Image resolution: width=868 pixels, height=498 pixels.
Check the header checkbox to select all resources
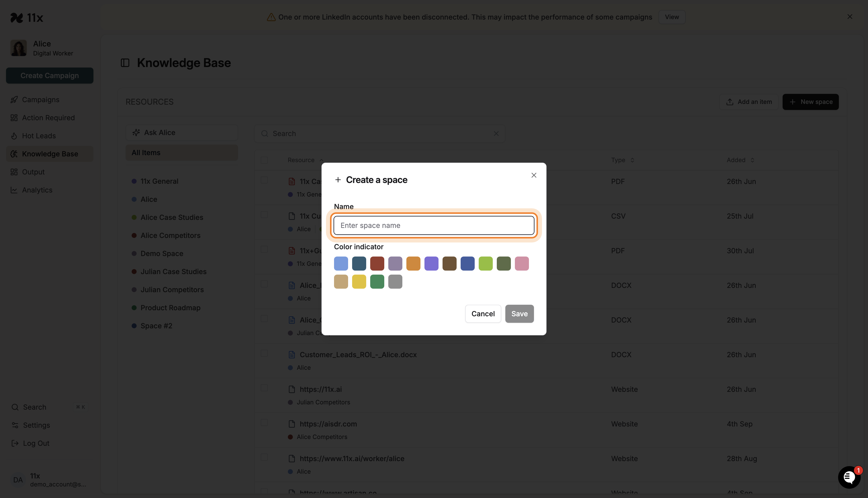(x=264, y=160)
